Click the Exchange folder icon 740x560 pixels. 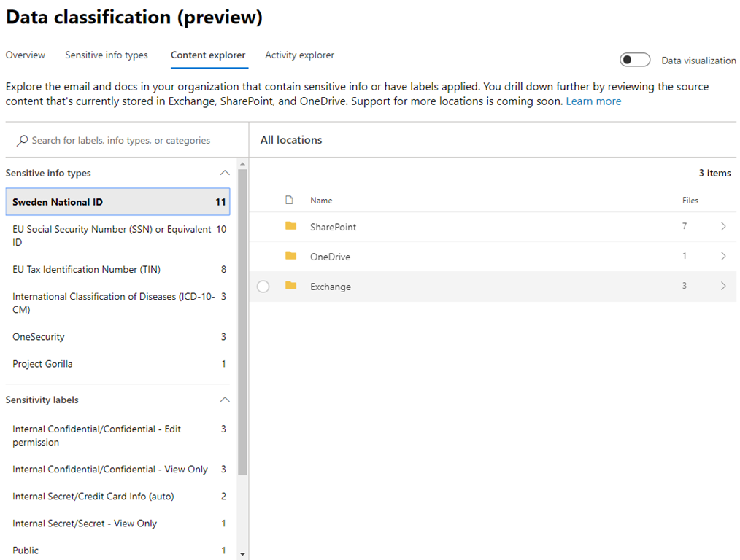tap(291, 286)
